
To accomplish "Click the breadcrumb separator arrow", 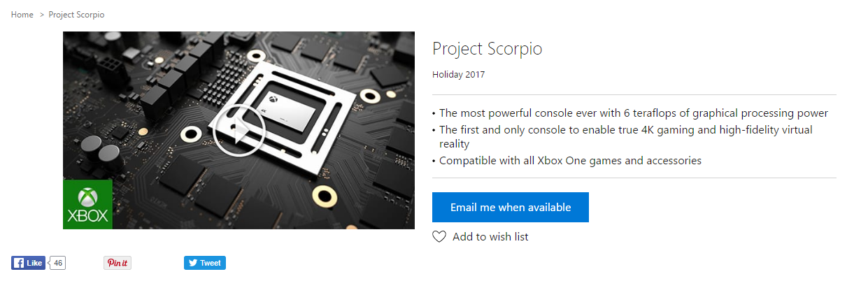I will [x=41, y=15].
